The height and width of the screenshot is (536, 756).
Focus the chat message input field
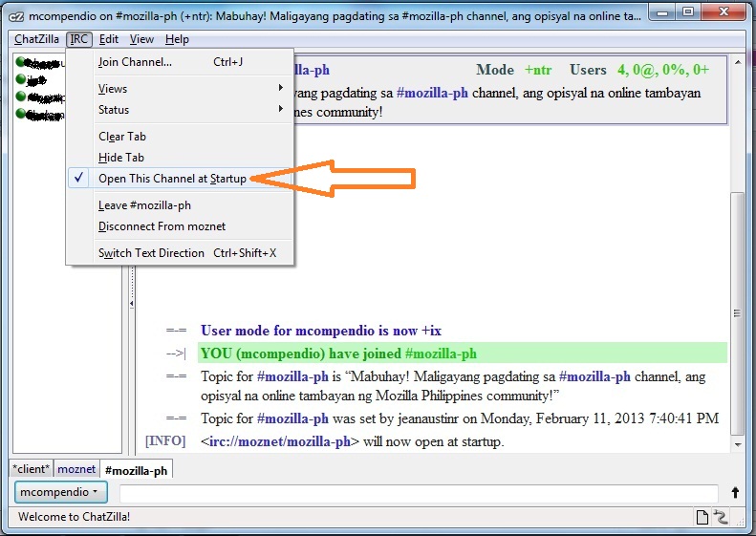click(x=419, y=494)
